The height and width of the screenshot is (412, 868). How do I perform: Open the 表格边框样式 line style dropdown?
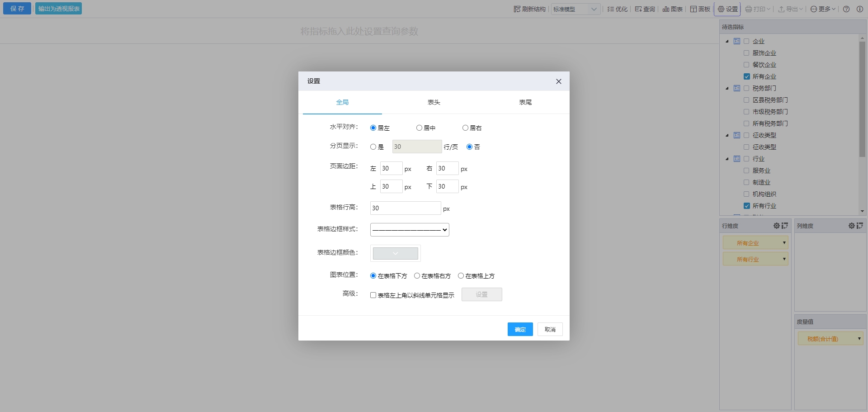click(x=410, y=230)
